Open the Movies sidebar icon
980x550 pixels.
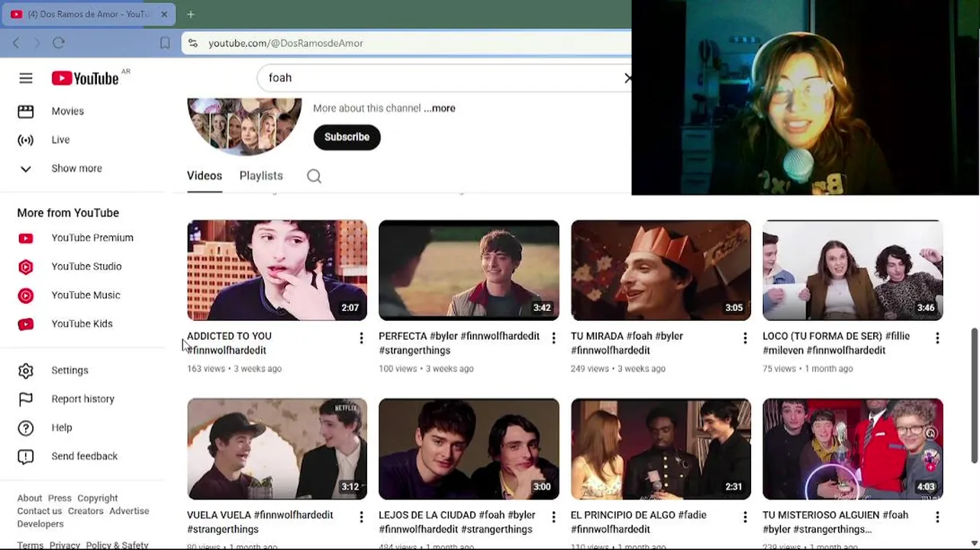[x=26, y=112]
